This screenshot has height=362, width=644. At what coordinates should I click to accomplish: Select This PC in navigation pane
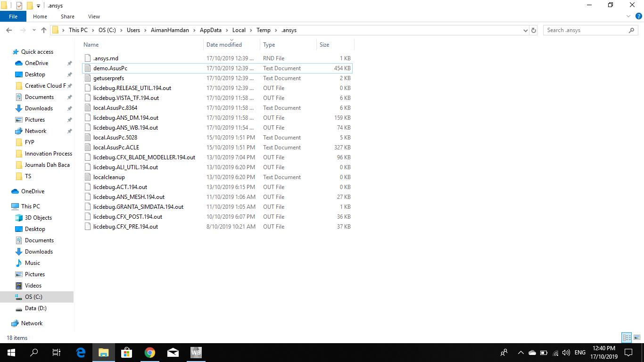pos(30,206)
